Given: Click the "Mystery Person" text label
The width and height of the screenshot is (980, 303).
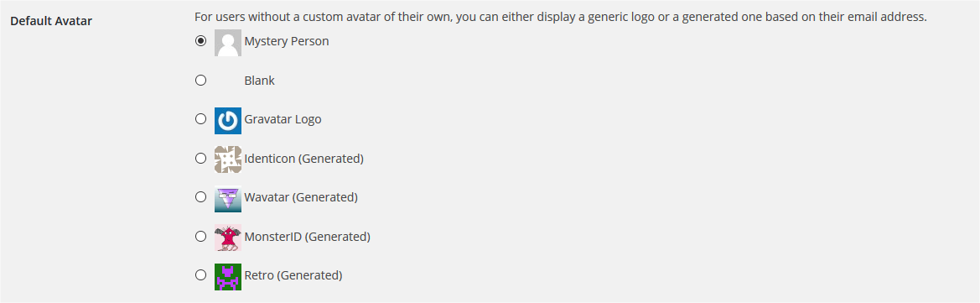Looking at the screenshot, I should (x=286, y=42).
